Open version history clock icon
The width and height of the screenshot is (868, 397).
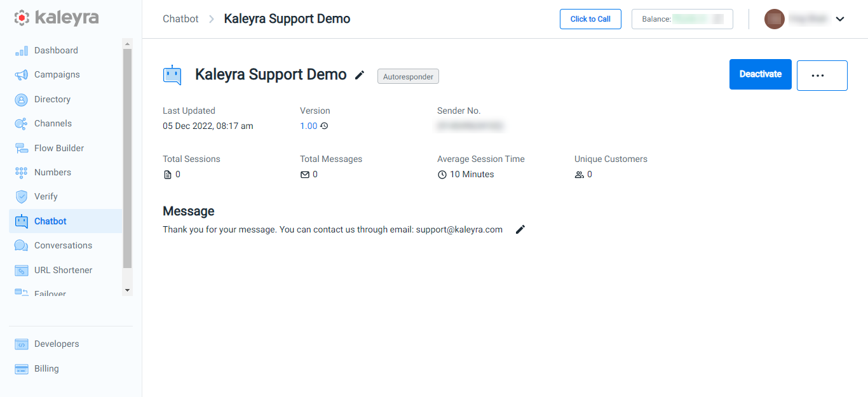coord(324,126)
